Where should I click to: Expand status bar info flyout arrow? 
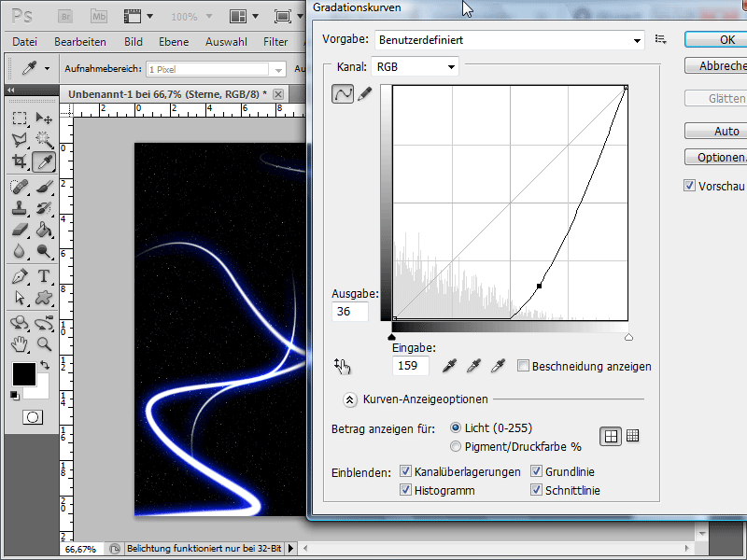coord(290,549)
